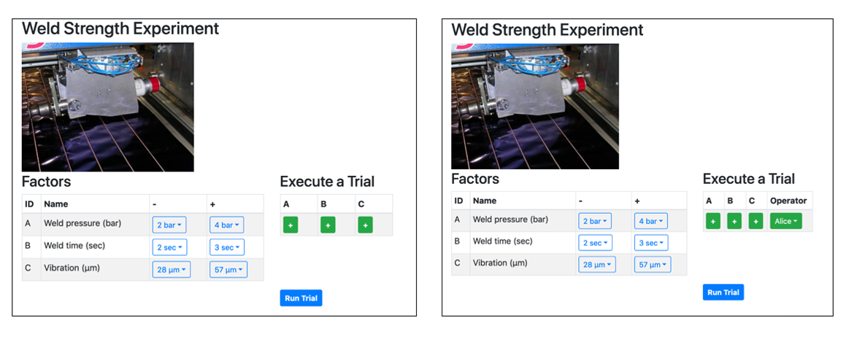
Task: Expand left panel's 2 sec weld time dropdown
Action: [169, 247]
